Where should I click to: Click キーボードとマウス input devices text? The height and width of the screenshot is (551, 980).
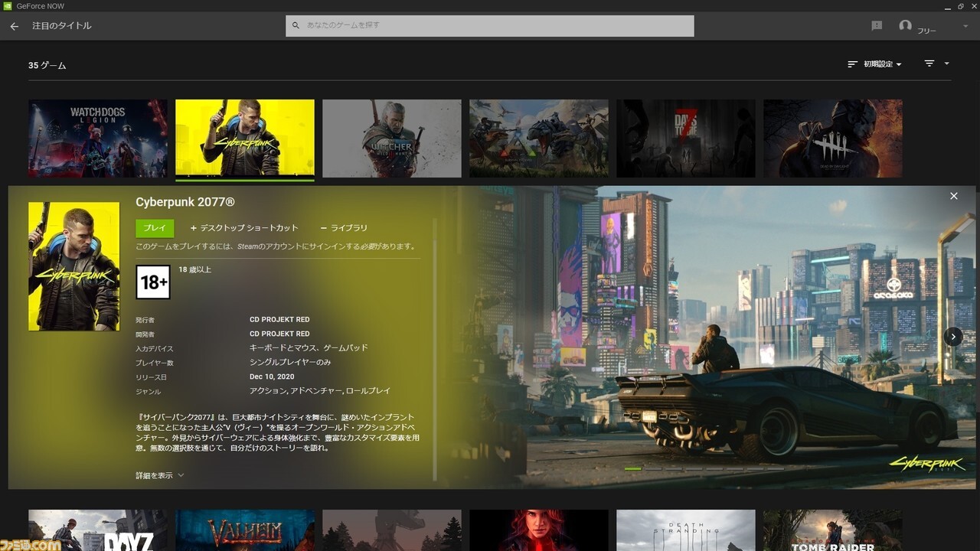tap(309, 348)
